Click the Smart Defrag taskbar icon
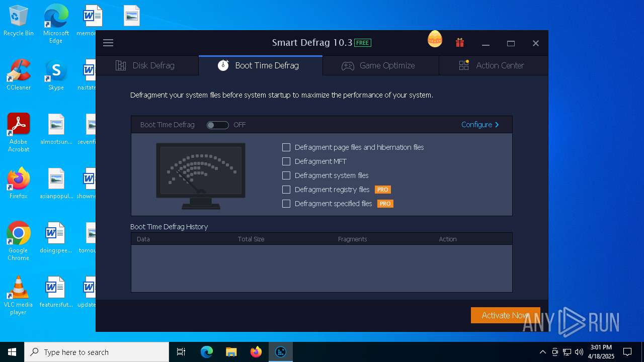 pyautogui.click(x=281, y=352)
